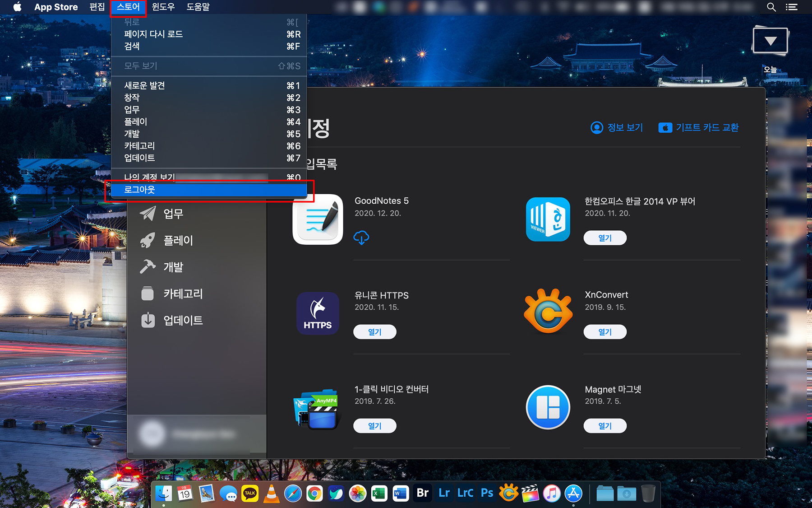The image size is (812, 508).
Task: Click the blurred account row in sidebar
Action: (197, 434)
